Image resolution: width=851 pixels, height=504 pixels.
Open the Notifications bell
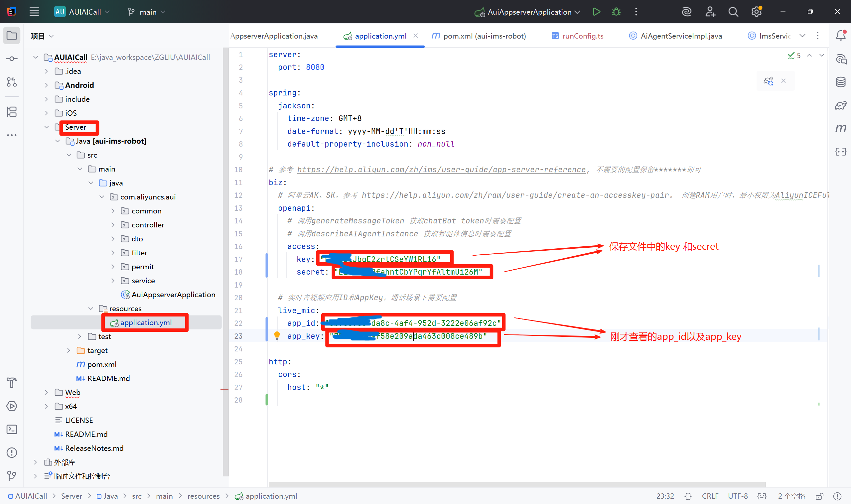[x=841, y=35]
